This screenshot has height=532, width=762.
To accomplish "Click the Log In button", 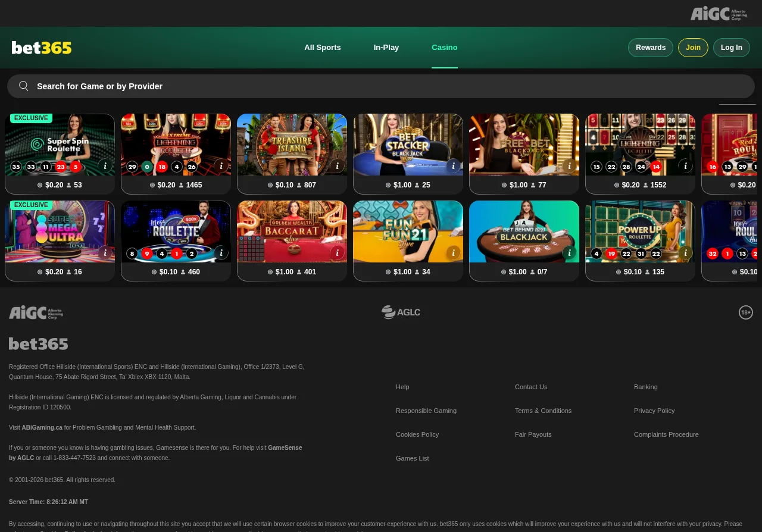I will coord(732,48).
